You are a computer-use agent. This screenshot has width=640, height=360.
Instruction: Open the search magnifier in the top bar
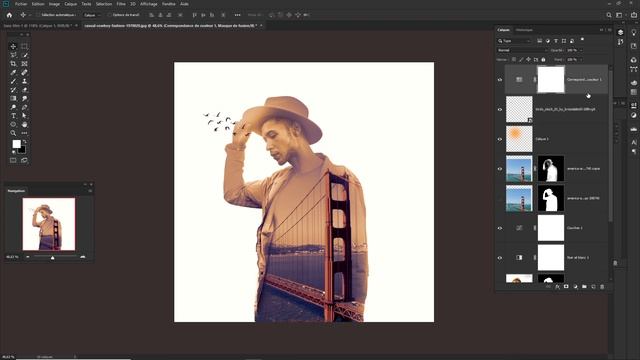(609, 15)
